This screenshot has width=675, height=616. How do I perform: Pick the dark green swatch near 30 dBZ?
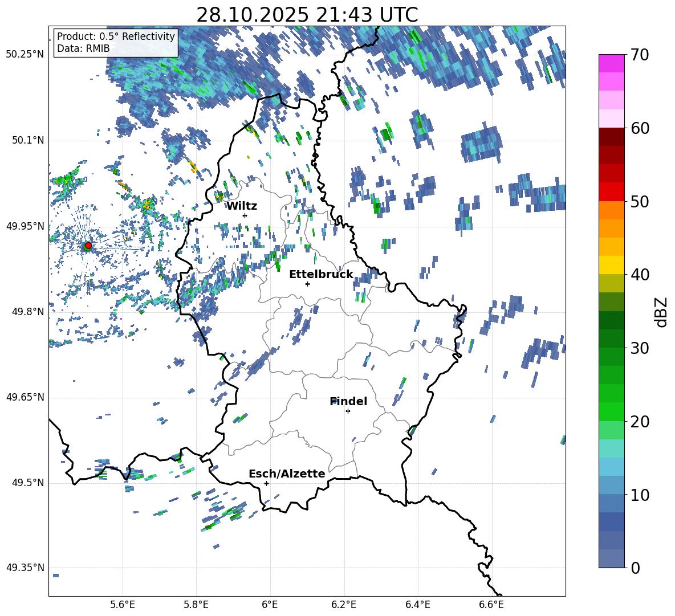pos(612,338)
